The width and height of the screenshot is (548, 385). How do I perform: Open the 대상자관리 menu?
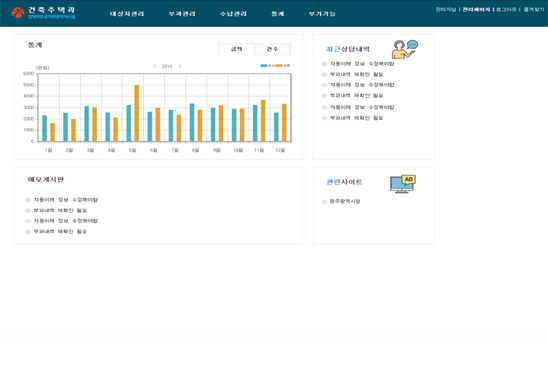pos(127,14)
